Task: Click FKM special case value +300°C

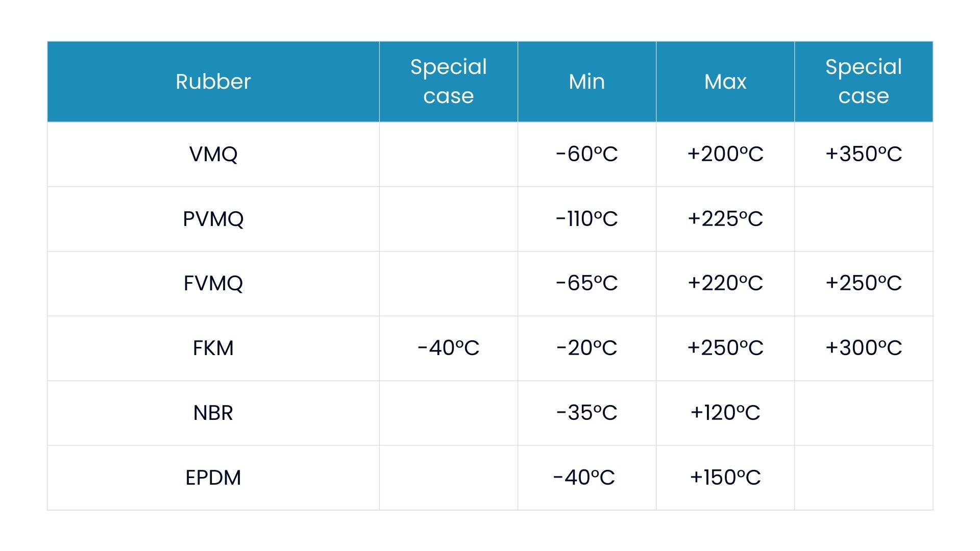Action: point(863,348)
